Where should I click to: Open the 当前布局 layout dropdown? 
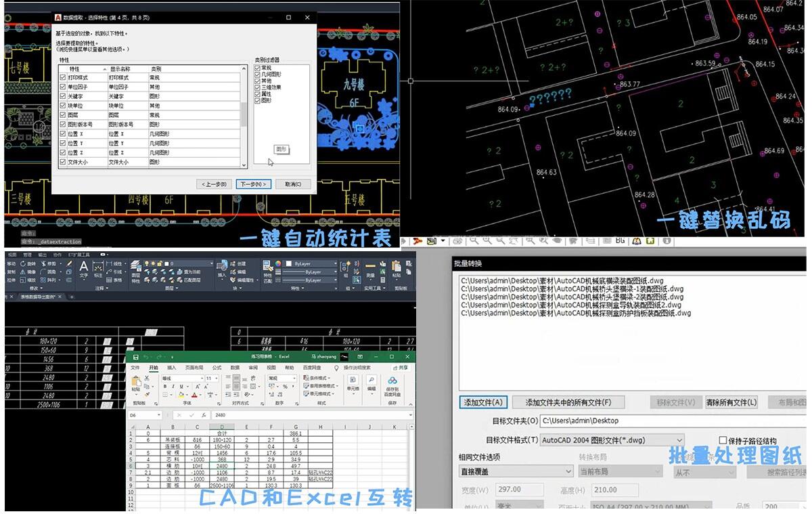[x=621, y=472]
